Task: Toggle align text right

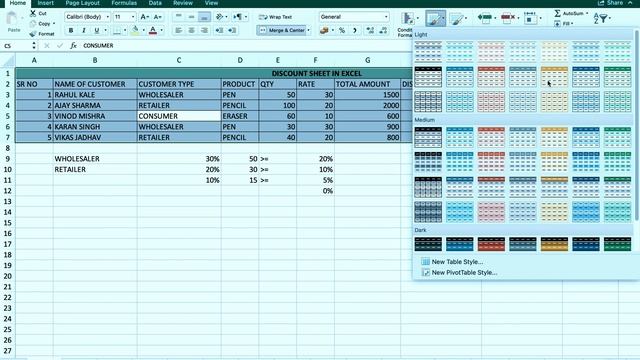Action: [204, 30]
